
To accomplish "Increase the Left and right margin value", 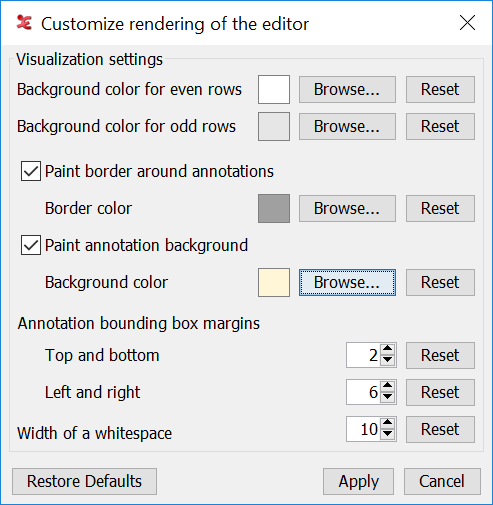I will pyautogui.click(x=387, y=386).
